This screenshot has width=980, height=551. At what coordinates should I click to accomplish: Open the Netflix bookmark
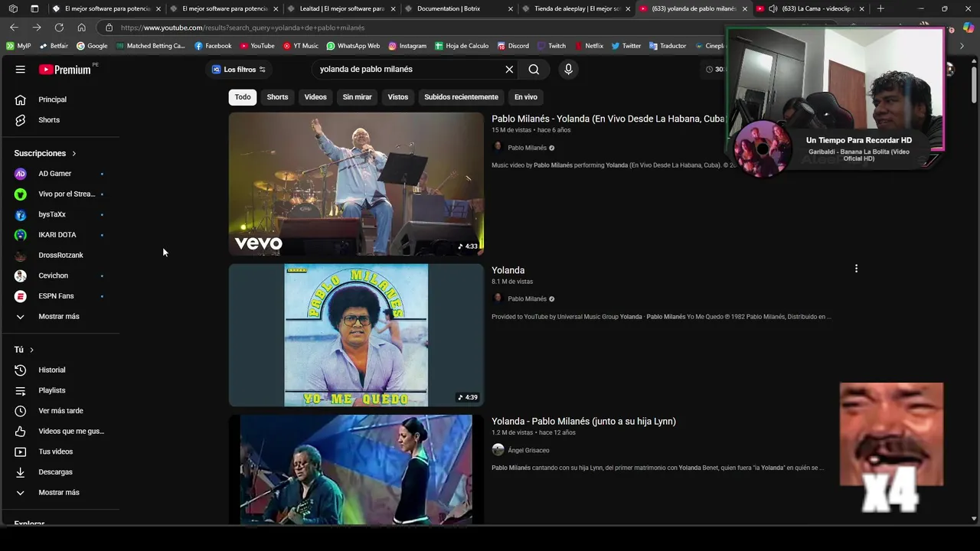[589, 46]
